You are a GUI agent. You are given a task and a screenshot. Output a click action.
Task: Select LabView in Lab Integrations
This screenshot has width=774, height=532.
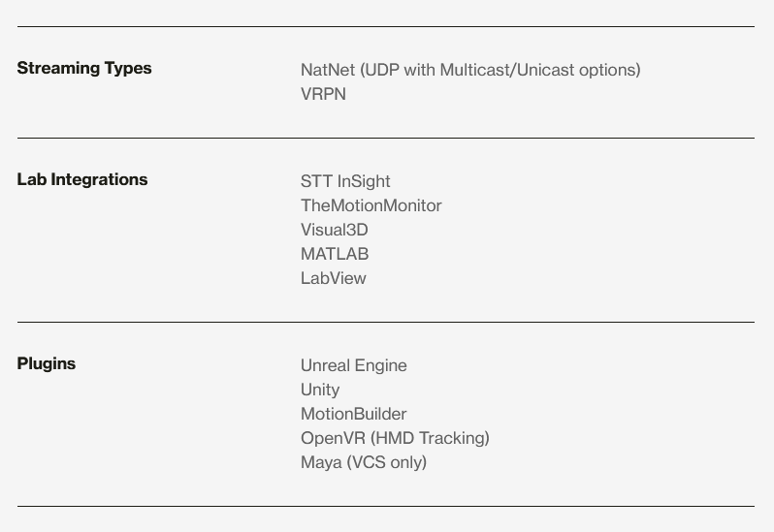[x=334, y=278]
